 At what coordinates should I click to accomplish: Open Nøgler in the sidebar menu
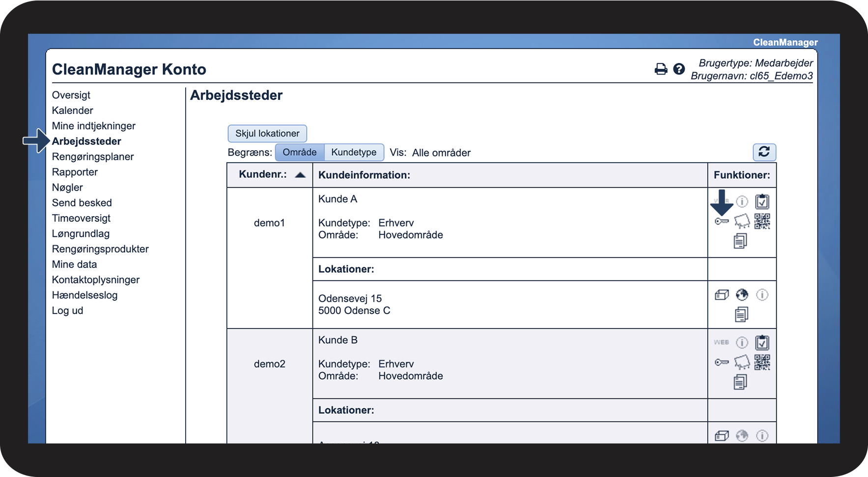click(x=67, y=188)
